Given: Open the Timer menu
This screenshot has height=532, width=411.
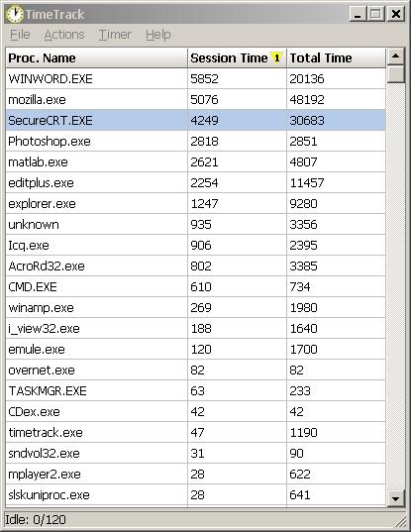Looking at the screenshot, I should [x=115, y=35].
